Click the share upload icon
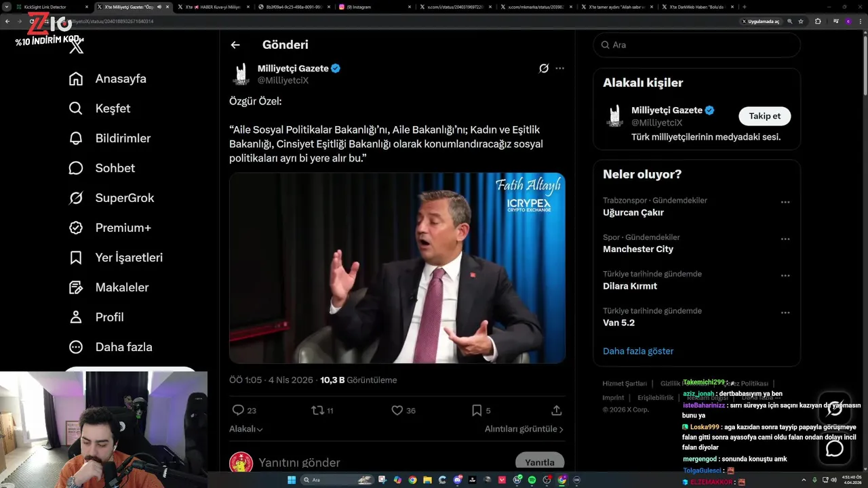This screenshot has height=488, width=868. [x=557, y=410]
